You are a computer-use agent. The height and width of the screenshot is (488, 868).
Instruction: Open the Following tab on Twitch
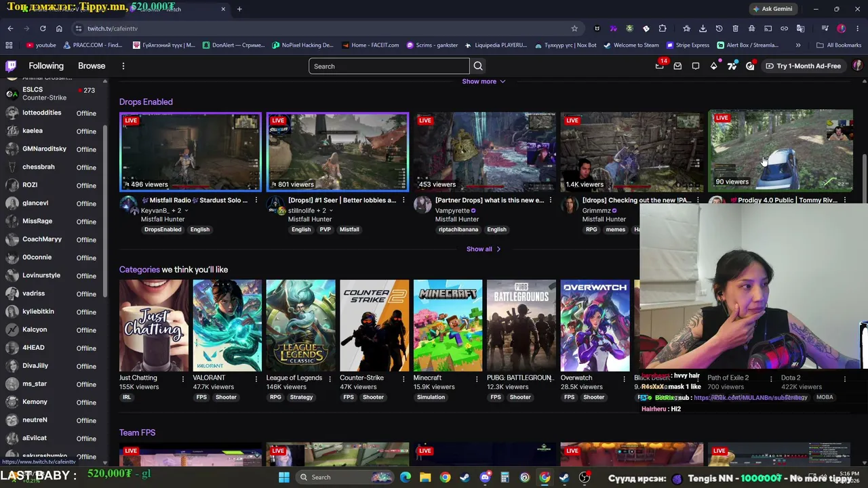46,66
